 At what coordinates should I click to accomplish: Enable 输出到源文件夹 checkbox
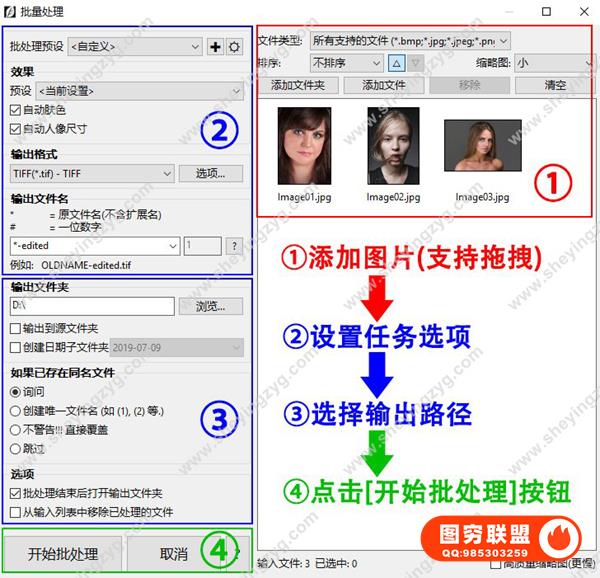tap(15, 328)
